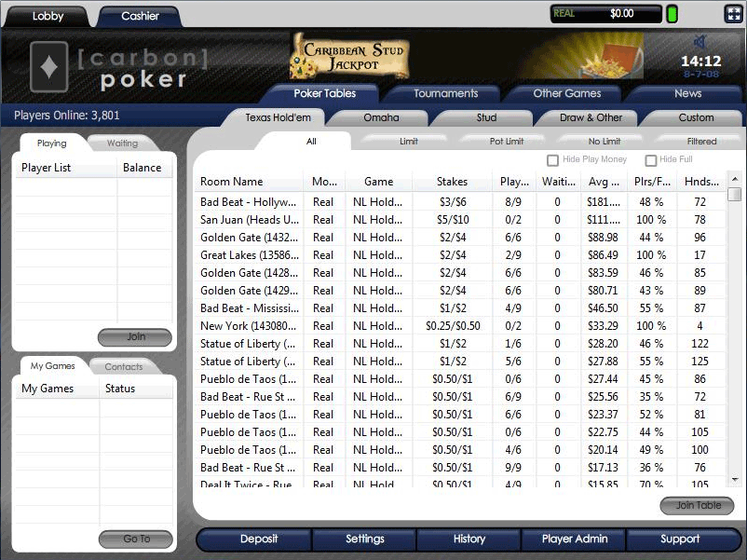
Task: Switch to the Playing tab
Action: tap(51, 143)
